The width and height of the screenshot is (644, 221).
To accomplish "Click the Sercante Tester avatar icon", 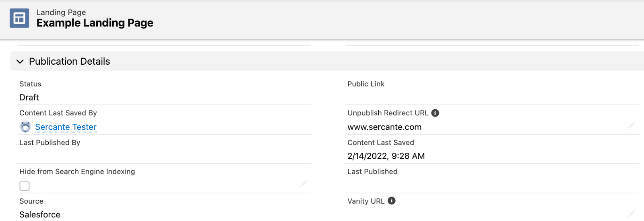I will 25,127.
